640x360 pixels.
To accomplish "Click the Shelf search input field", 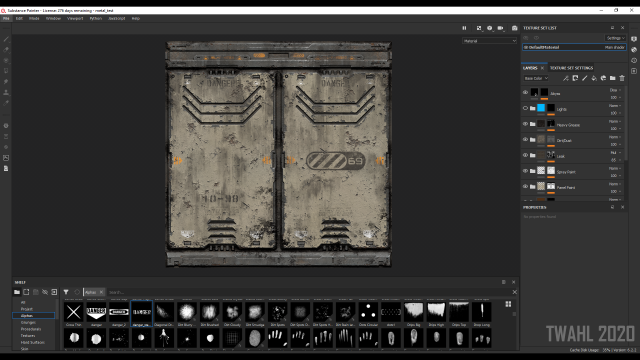I will (308, 292).
